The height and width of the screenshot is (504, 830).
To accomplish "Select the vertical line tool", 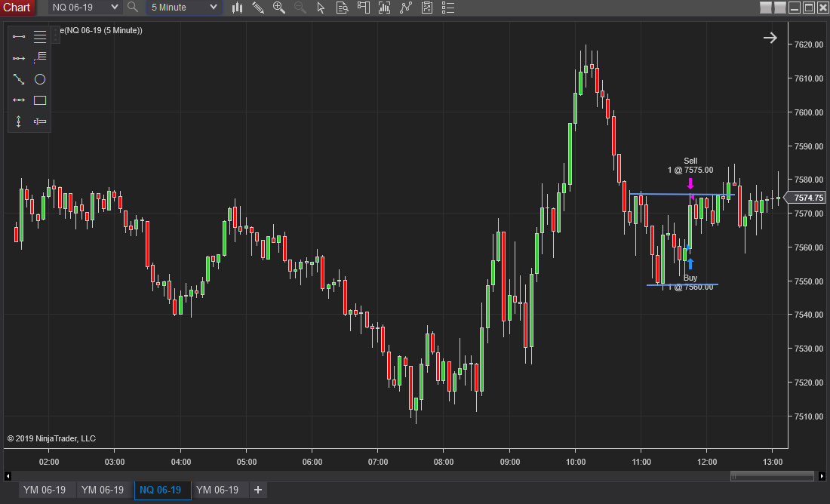I will click(19, 121).
